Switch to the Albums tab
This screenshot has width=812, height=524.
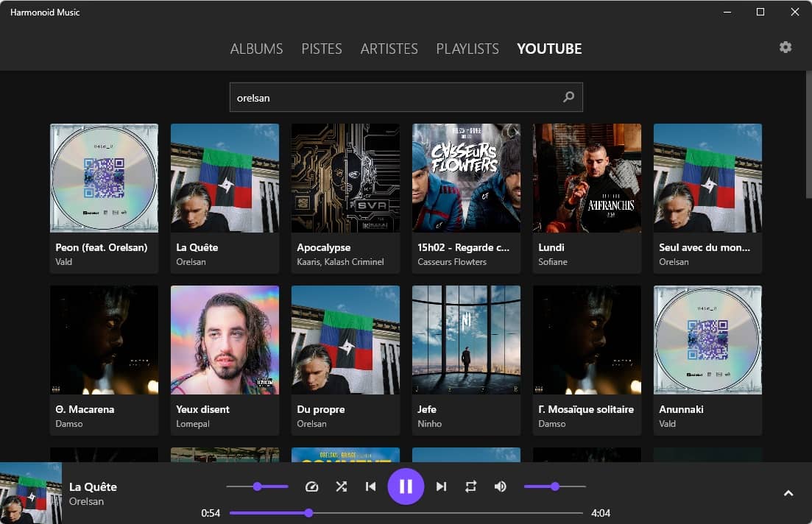coord(256,49)
